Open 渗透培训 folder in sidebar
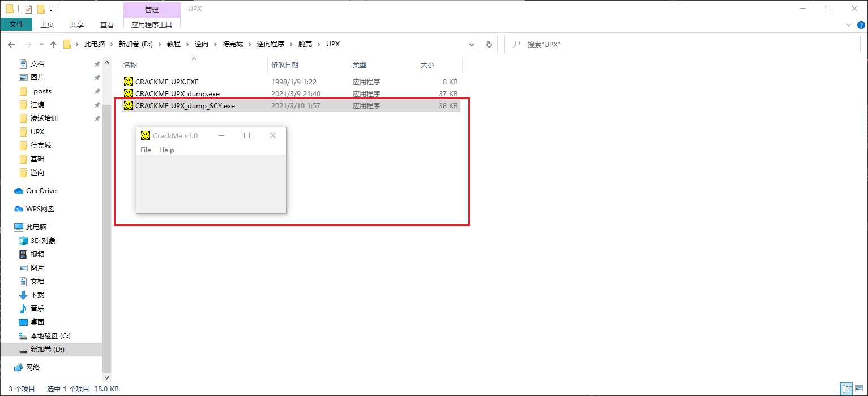This screenshot has width=868, height=396. 44,118
